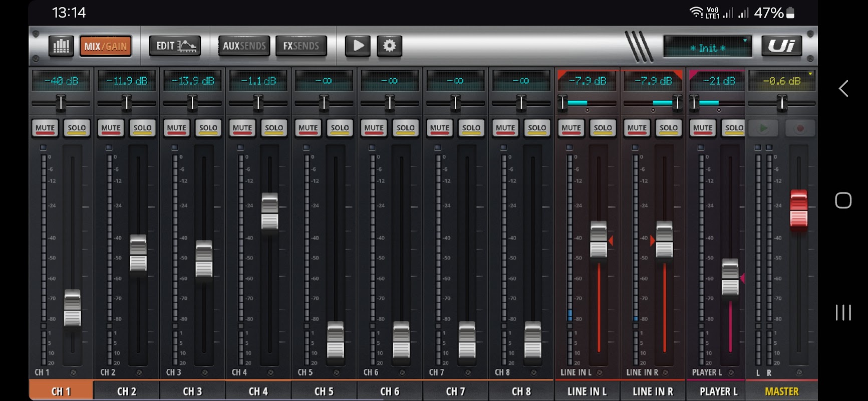Expand the master level dropdown arrow
This screenshot has height=401, width=868.
(810, 74)
